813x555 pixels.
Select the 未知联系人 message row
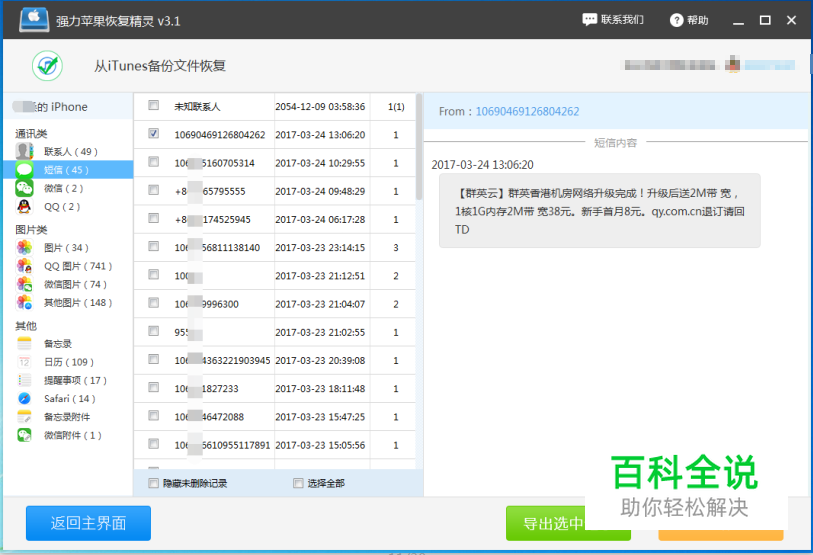tap(275, 107)
